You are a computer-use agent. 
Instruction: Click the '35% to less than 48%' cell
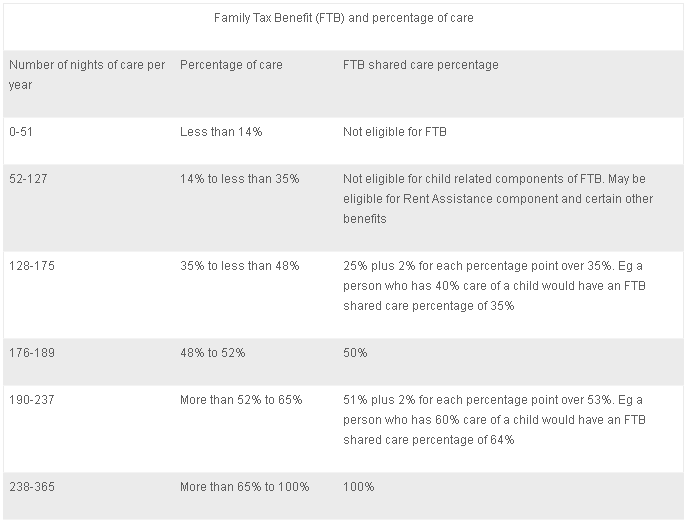point(239,266)
